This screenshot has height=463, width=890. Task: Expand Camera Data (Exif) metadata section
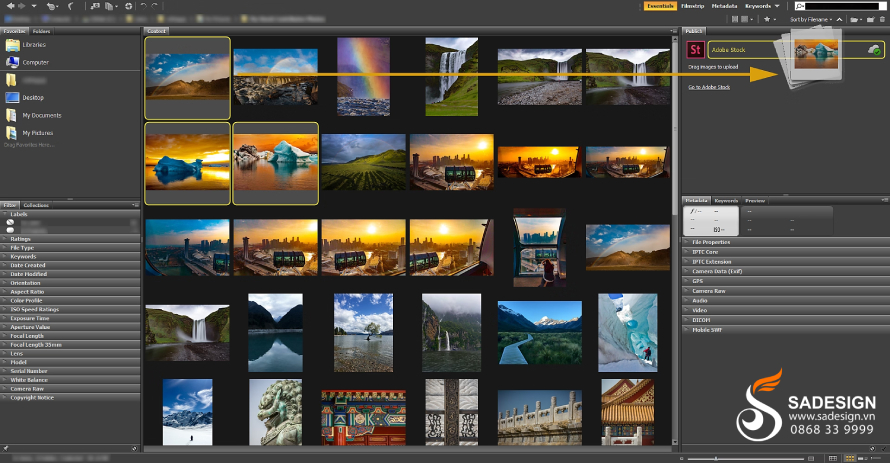(786, 271)
